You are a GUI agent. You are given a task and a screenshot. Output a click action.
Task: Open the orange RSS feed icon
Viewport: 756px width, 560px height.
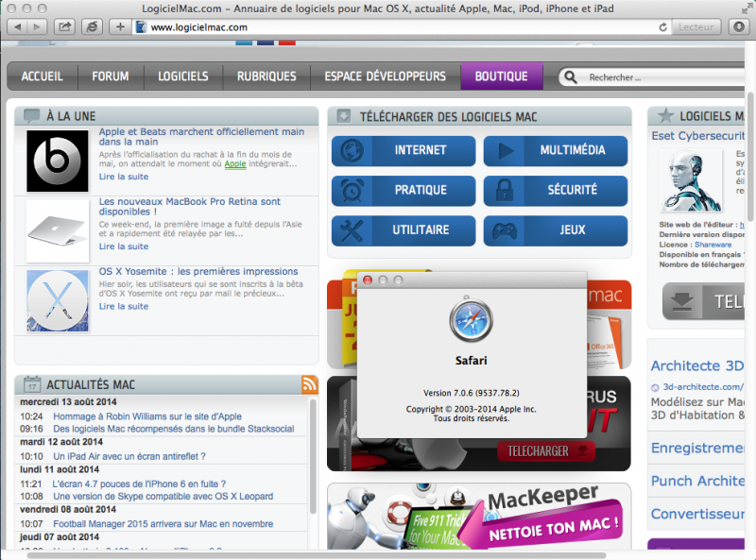[x=310, y=384]
